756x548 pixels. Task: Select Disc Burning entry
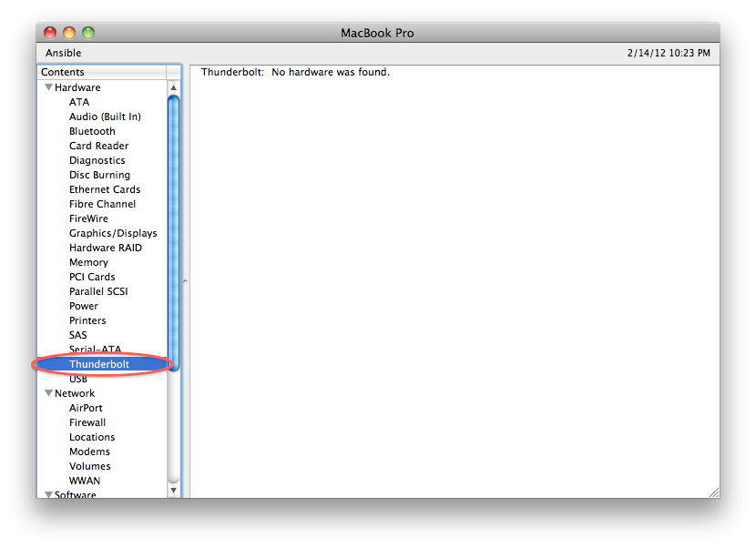100,175
